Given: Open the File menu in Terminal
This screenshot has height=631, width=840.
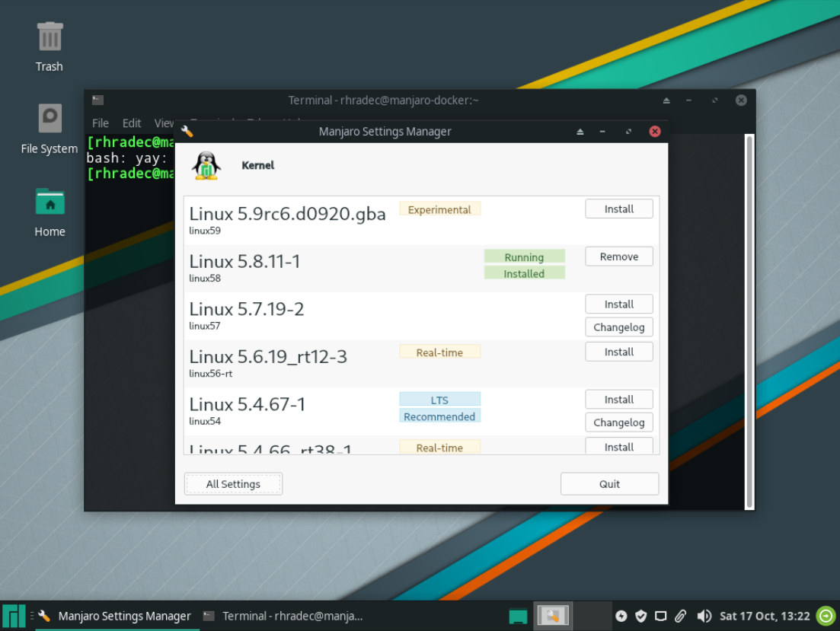Looking at the screenshot, I should click(101, 123).
